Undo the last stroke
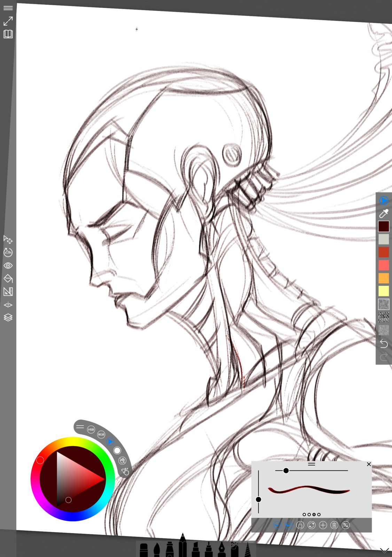 [384, 344]
